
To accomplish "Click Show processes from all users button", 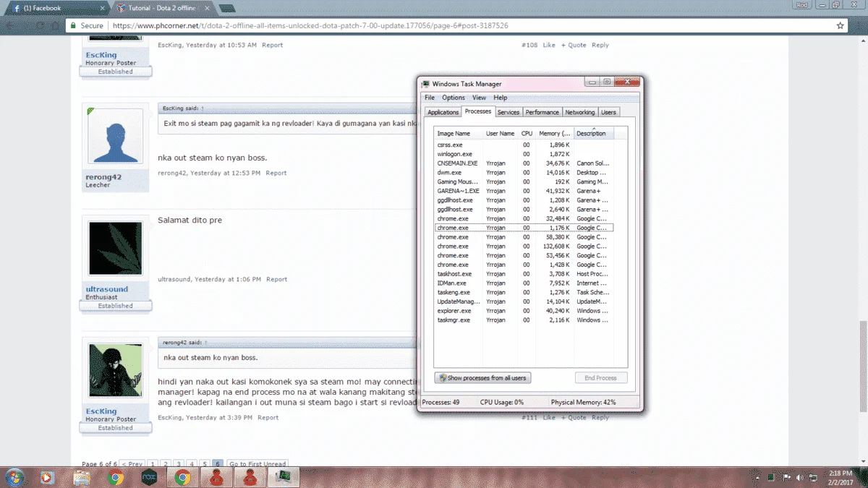I will (483, 378).
